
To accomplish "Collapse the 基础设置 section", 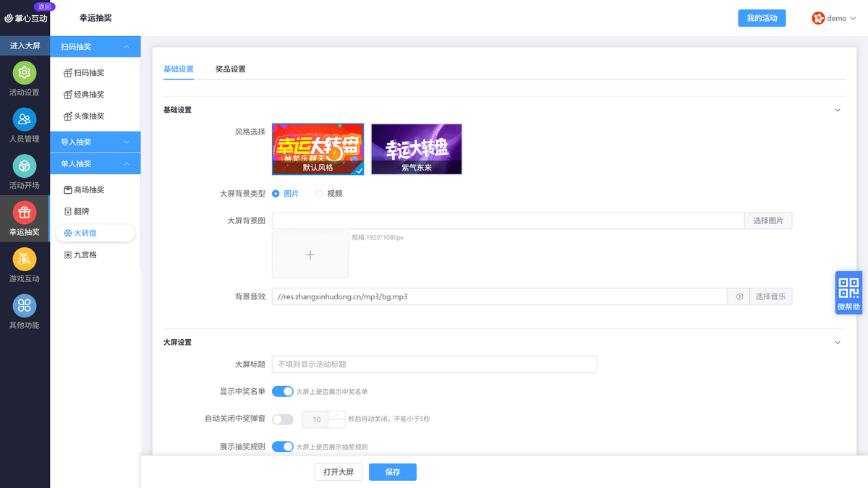I will coord(838,110).
